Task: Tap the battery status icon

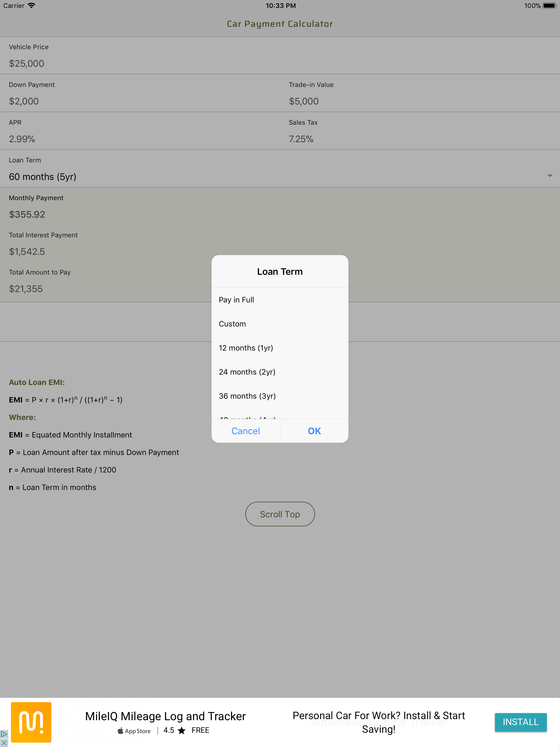Action: 549,5
